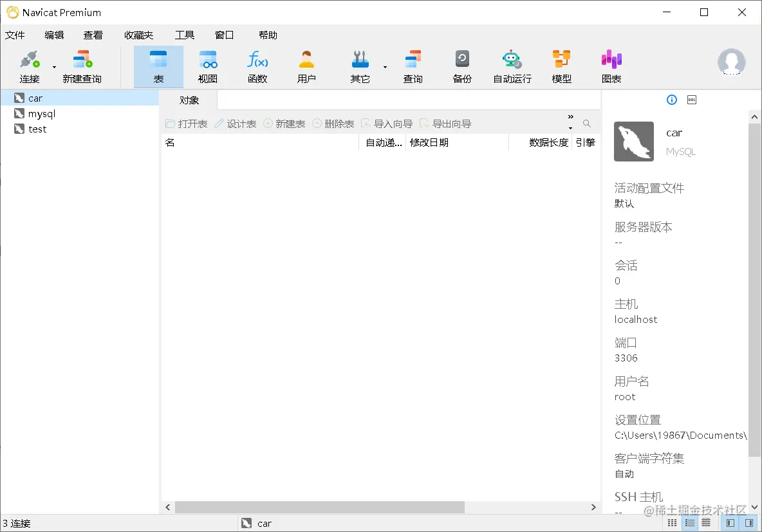Open the Window (窗口) menu

224,35
